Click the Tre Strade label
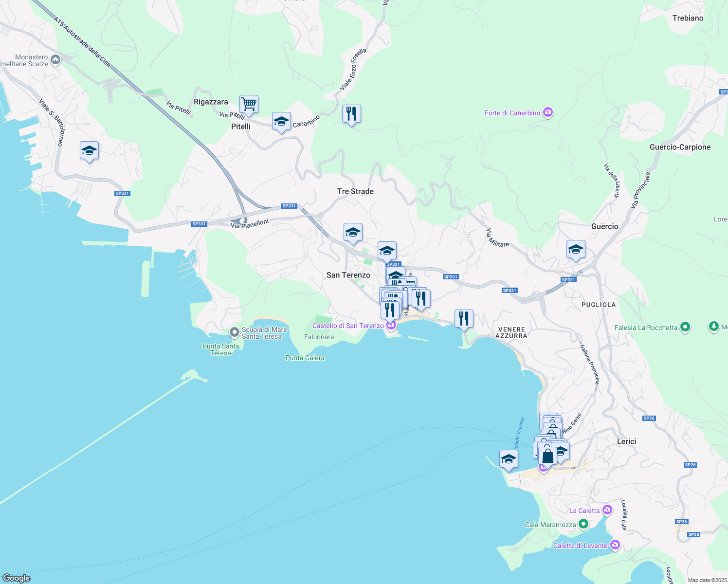728x584 pixels. tap(356, 191)
